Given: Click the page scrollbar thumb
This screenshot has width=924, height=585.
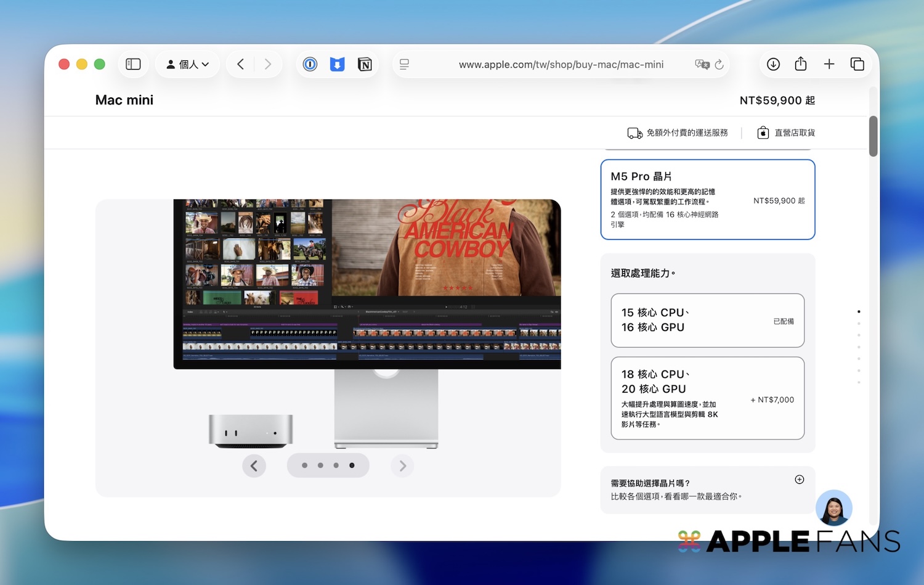Looking at the screenshot, I should (873, 136).
